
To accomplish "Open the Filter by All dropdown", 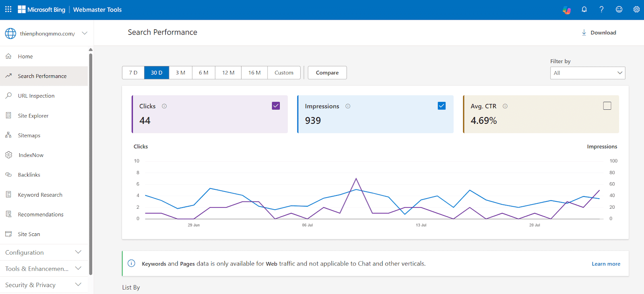I will coord(587,73).
